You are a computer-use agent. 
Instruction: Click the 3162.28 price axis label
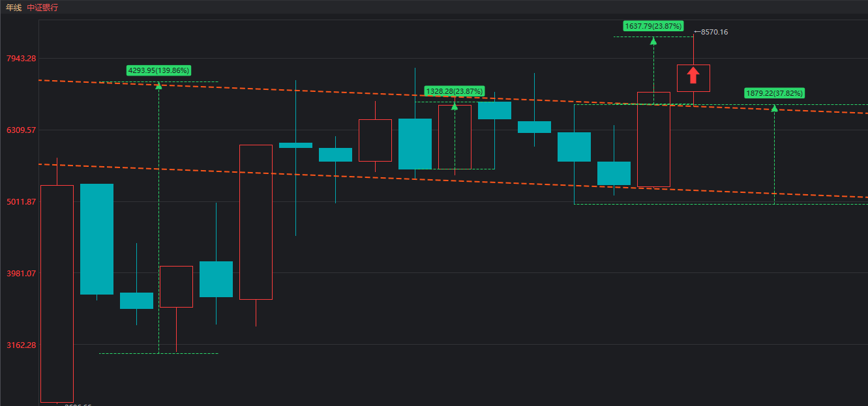[x=21, y=345]
